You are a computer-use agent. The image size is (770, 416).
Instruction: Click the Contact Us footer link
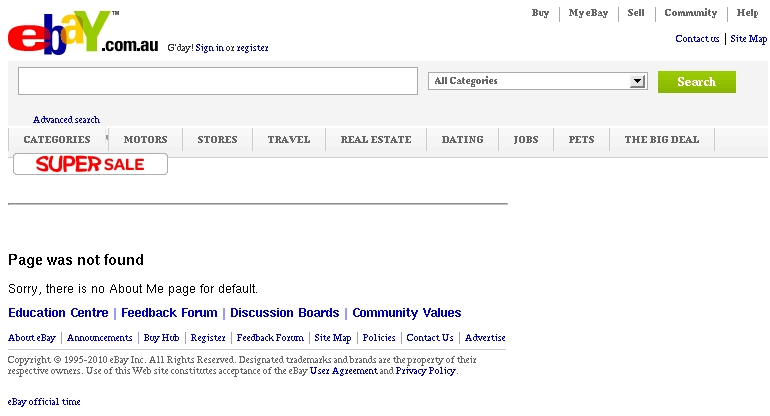pos(430,338)
